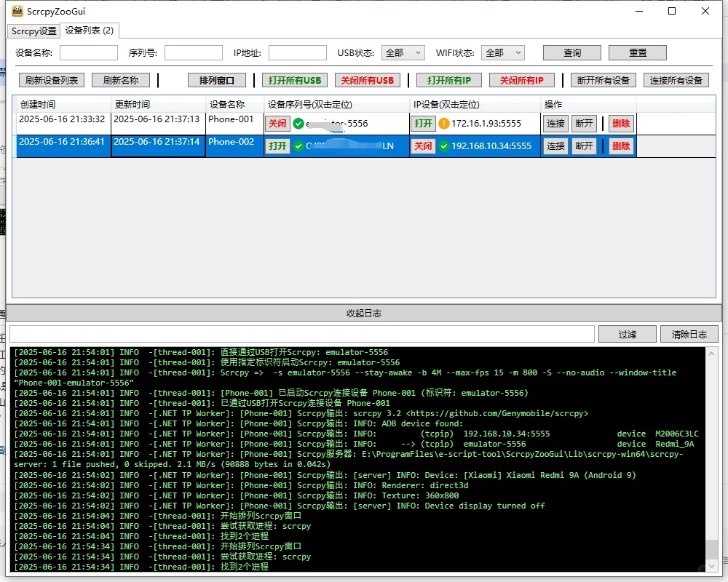
Task: Click green check status icon in Phone-001 serial cell
Action: (298, 124)
